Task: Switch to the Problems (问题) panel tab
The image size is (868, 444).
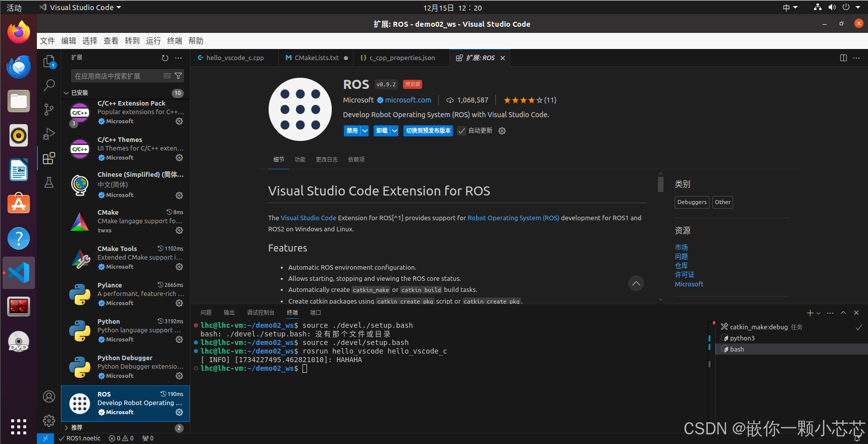Action: click(206, 313)
